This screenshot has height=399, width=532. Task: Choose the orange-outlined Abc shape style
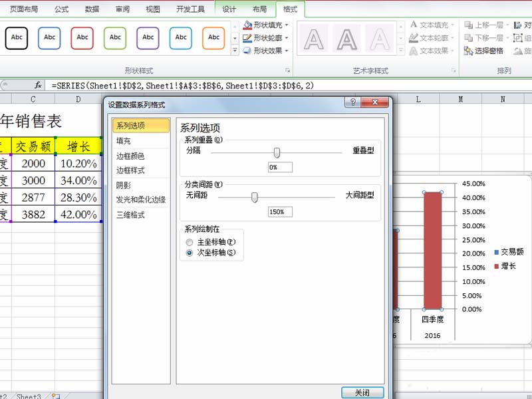(213, 38)
